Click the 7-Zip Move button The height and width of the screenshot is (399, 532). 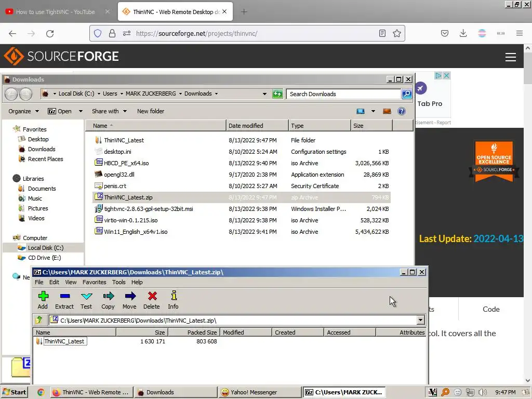[x=129, y=300]
